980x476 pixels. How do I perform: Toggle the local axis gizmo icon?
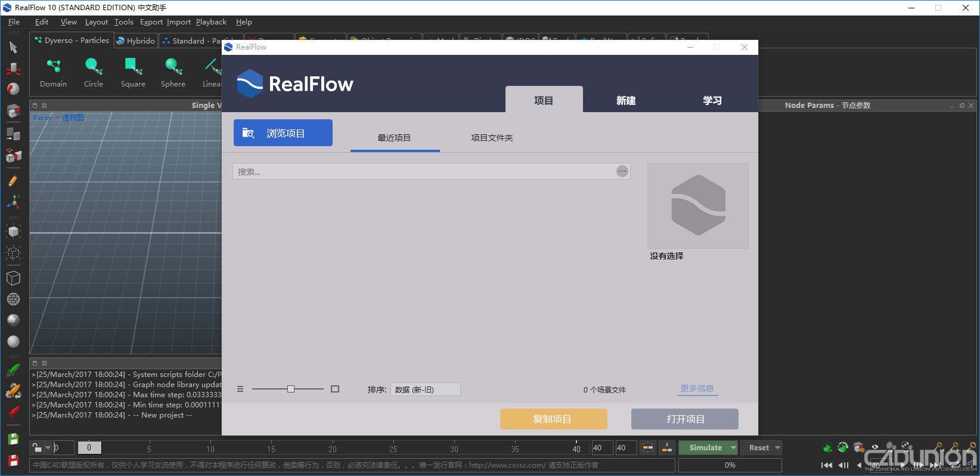pyautogui.click(x=13, y=202)
